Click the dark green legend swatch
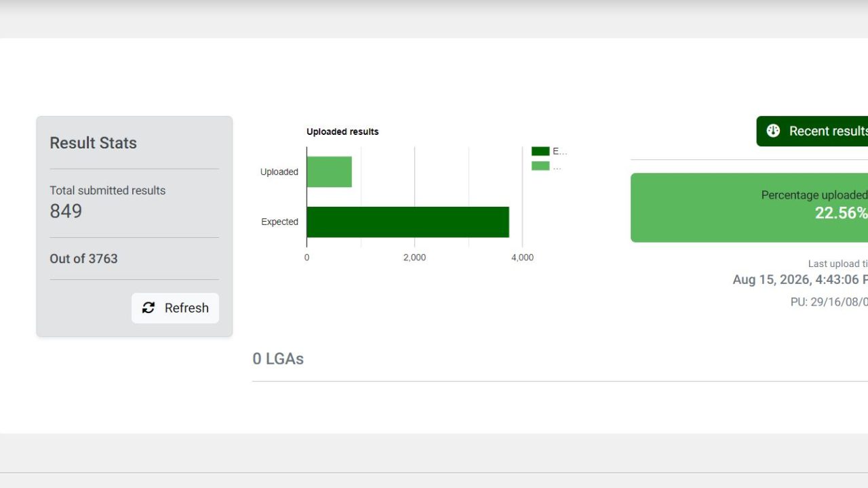868x488 pixels. click(540, 151)
